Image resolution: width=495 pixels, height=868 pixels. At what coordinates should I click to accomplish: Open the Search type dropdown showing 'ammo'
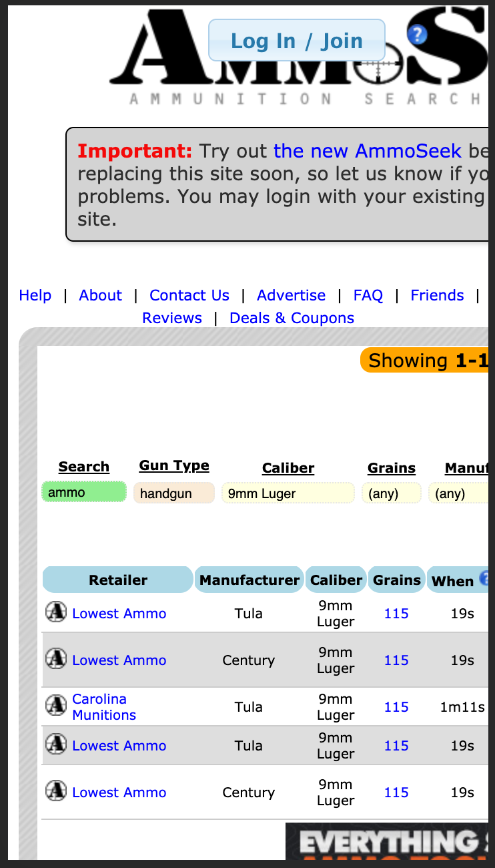click(x=84, y=493)
